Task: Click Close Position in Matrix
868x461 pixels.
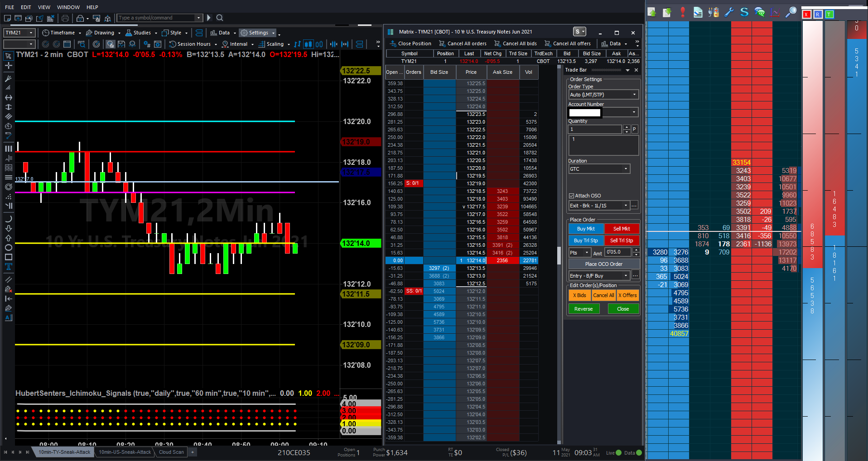Action: tap(411, 43)
